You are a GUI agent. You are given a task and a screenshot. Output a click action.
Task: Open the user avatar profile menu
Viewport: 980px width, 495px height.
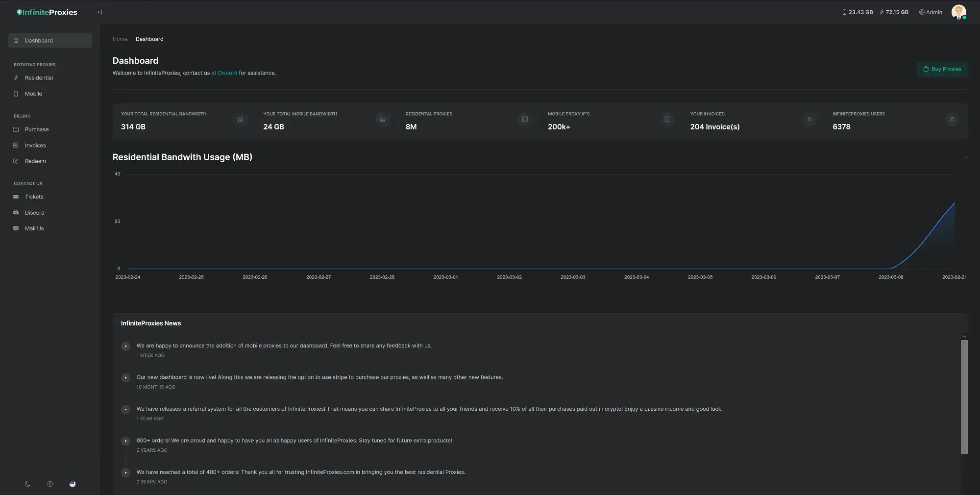[x=958, y=12]
